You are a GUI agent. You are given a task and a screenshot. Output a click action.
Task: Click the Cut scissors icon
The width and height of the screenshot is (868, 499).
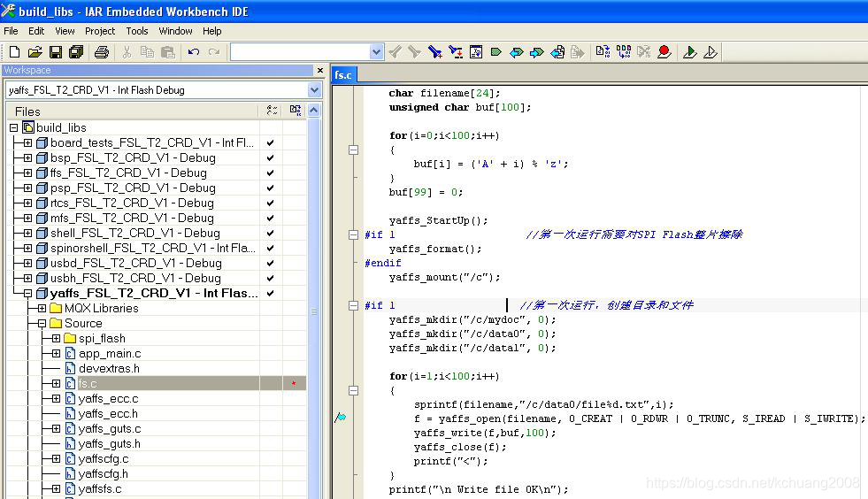(127, 52)
